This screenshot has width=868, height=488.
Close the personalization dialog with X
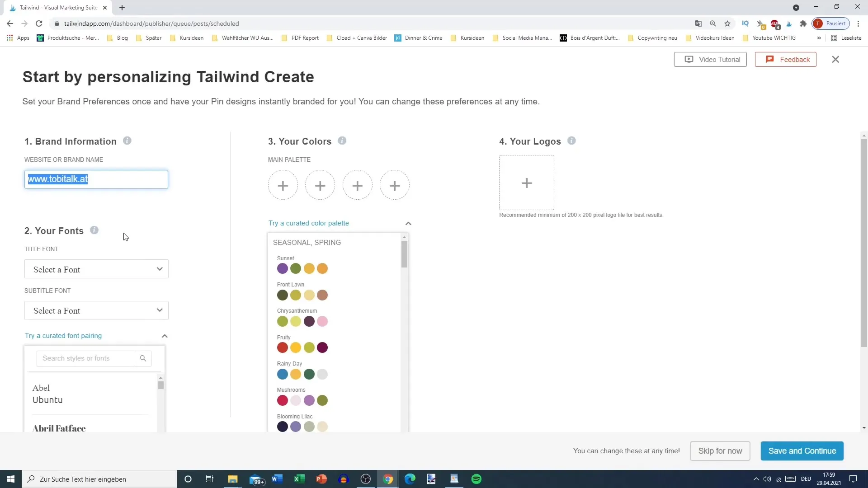pos(835,59)
